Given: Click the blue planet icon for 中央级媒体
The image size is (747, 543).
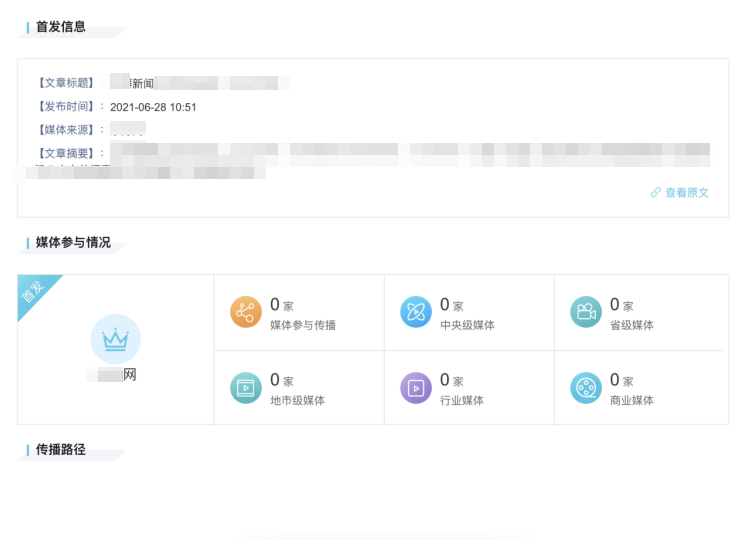Looking at the screenshot, I should point(415,312).
